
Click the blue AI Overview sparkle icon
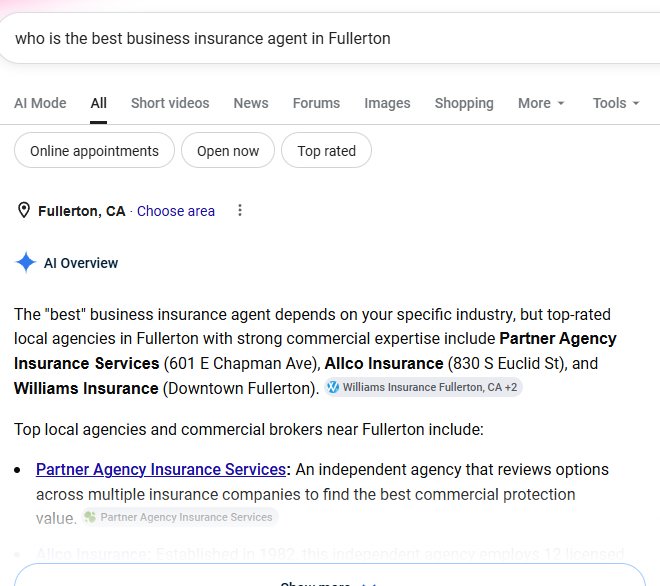click(26, 262)
